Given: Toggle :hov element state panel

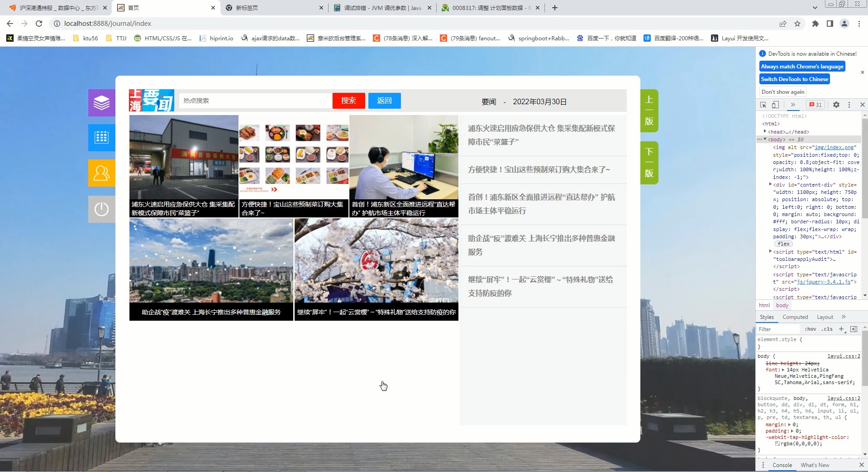Looking at the screenshot, I should click(810, 329).
